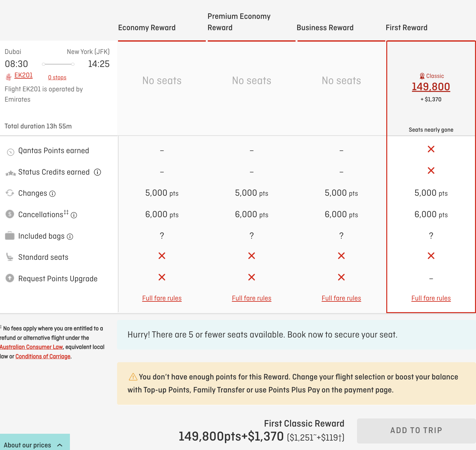Open the EK201 flight details link

(x=23, y=75)
